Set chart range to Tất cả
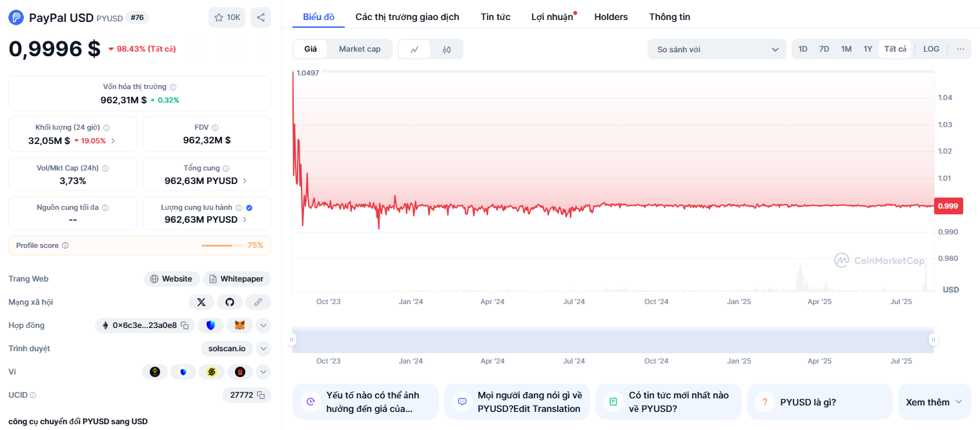The width and height of the screenshot is (980, 430). tap(895, 49)
